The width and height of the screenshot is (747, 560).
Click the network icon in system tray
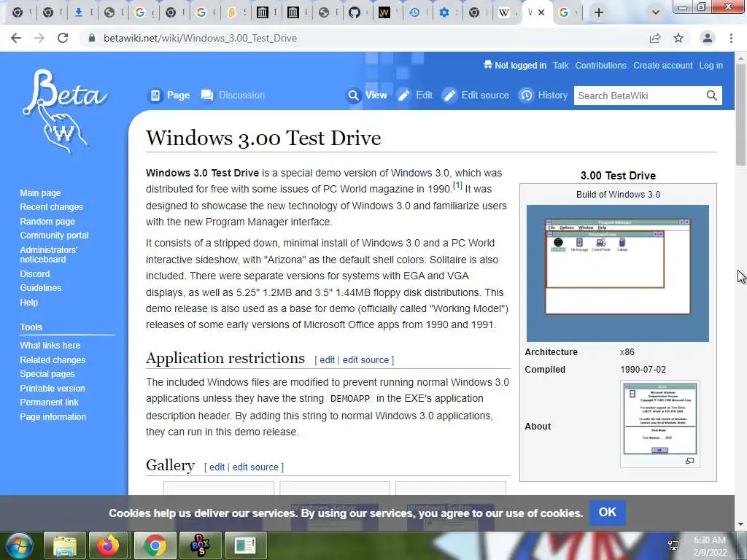tap(673, 545)
